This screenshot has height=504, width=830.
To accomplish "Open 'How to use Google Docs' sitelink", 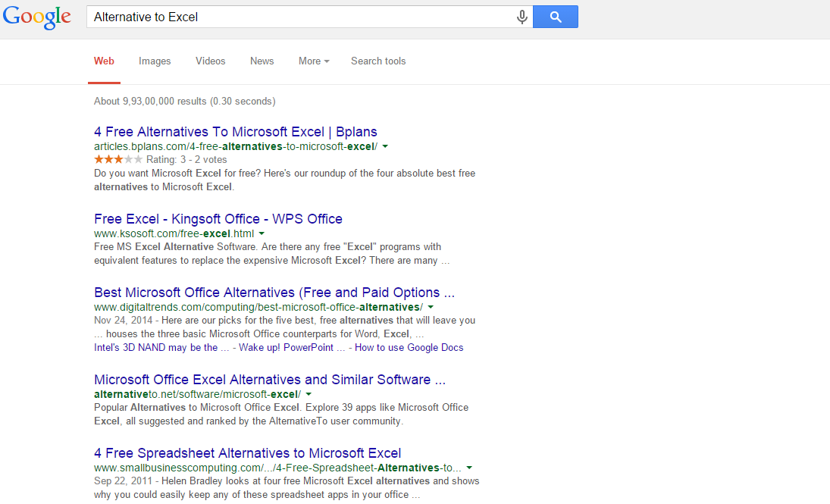I will click(x=409, y=347).
